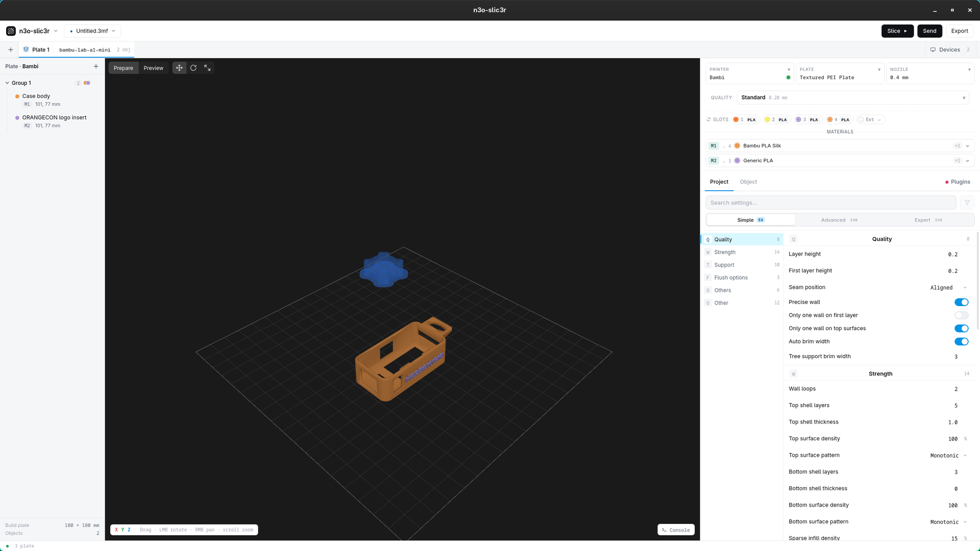
Task: Open the Plugins tab
Action: click(958, 182)
